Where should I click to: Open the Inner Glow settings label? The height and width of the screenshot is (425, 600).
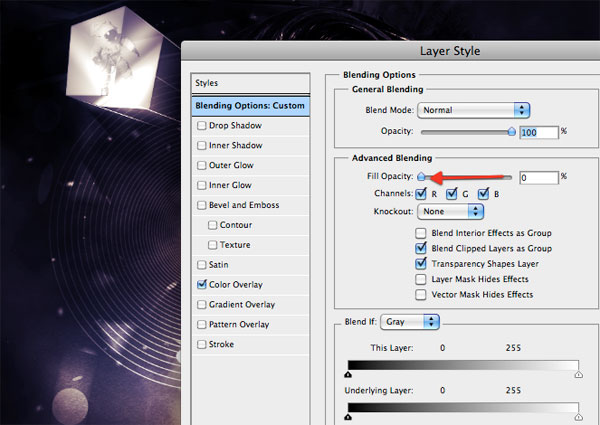click(x=230, y=185)
